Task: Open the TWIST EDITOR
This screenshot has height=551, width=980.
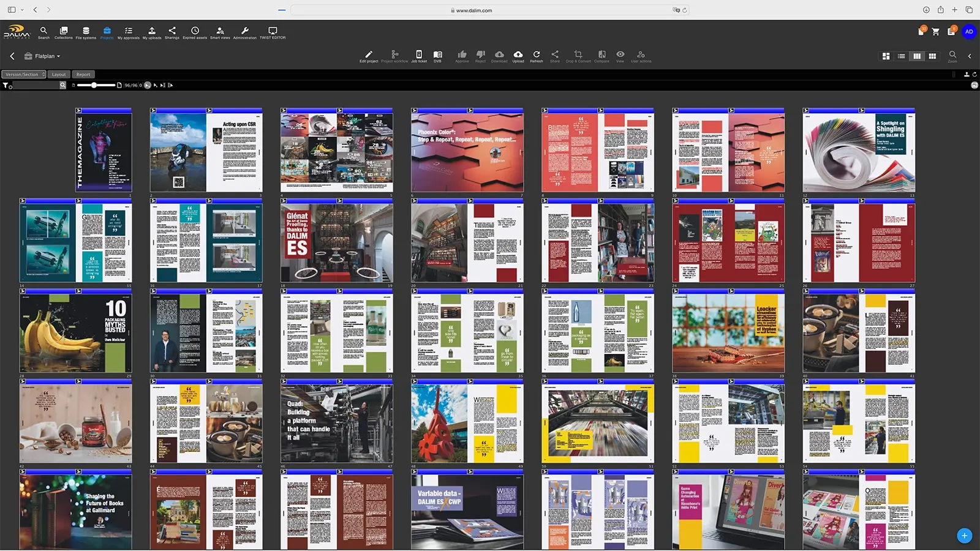Action: 273,33
